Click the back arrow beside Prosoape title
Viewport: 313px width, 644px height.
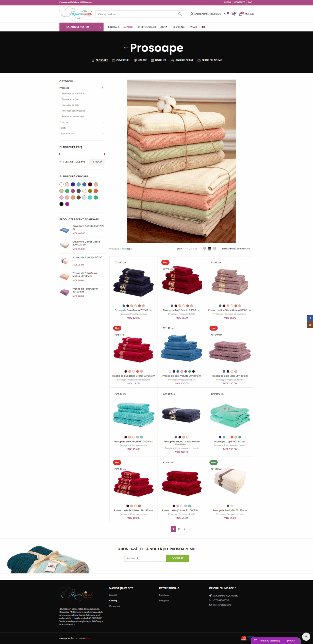click(x=126, y=48)
